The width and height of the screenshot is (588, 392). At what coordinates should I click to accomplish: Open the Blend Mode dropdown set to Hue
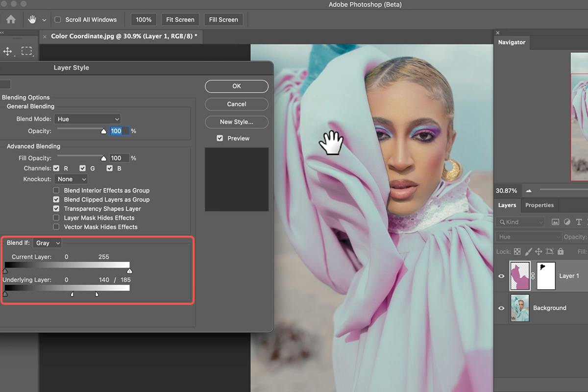pos(87,119)
